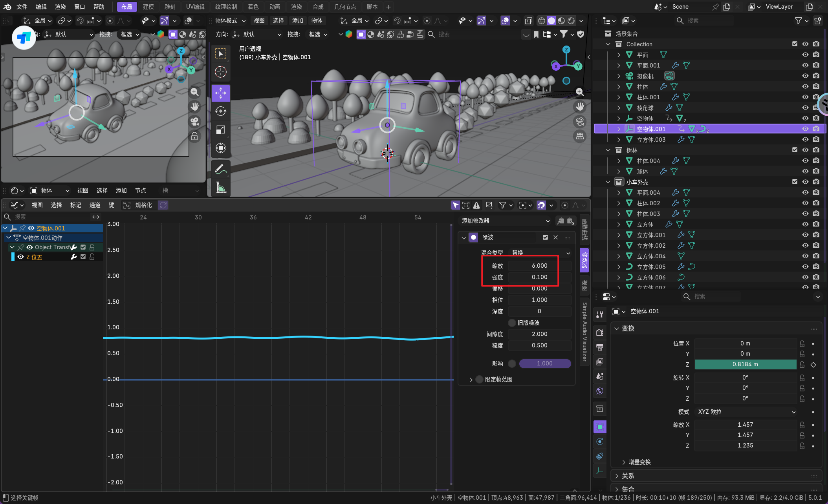Open the 渲染 menu
The width and height of the screenshot is (828, 504).
pyautogui.click(x=60, y=7)
